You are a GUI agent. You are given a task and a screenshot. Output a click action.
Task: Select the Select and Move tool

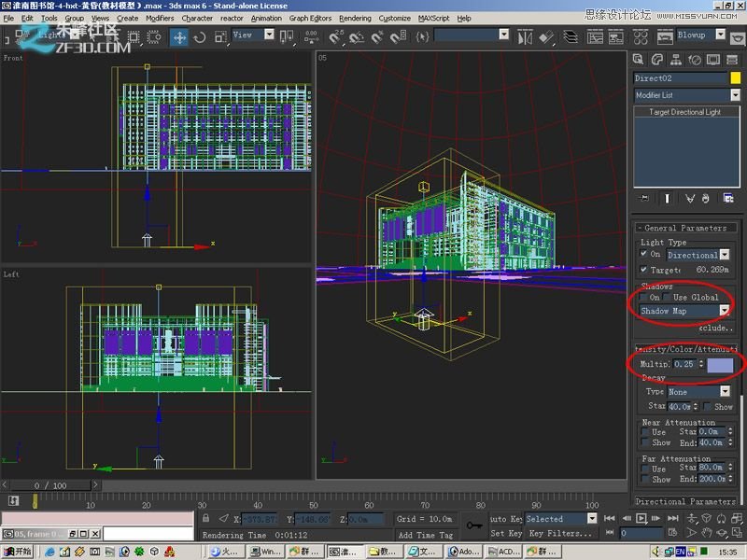179,37
